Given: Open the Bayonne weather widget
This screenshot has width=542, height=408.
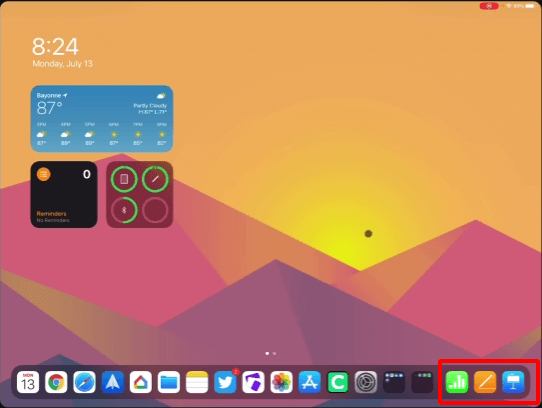Looking at the screenshot, I should click(x=102, y=119).
